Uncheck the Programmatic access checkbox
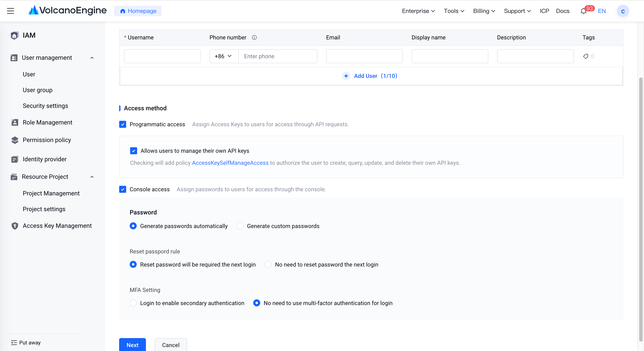The width and height of the screenshot is (644, 351). point(122,125)
